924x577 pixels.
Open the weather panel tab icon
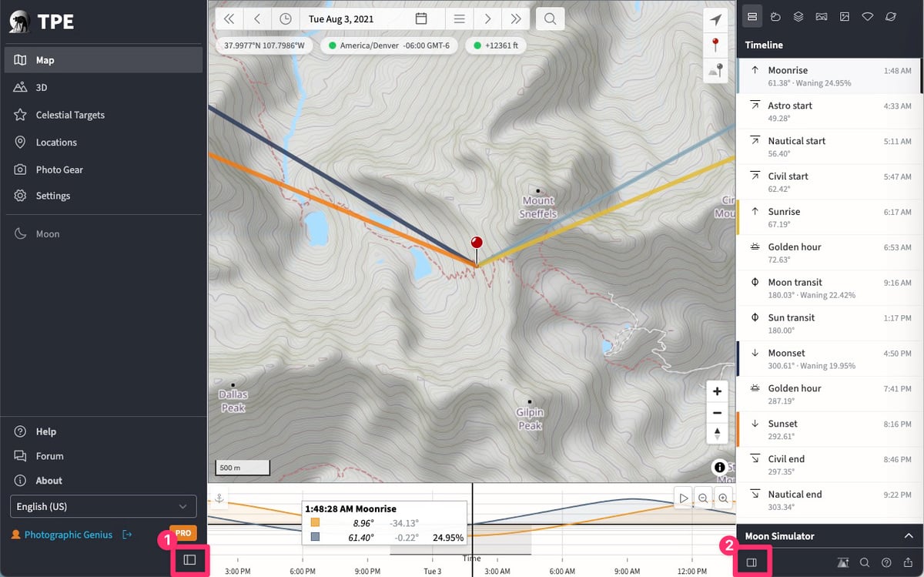(x=776, y=16)
